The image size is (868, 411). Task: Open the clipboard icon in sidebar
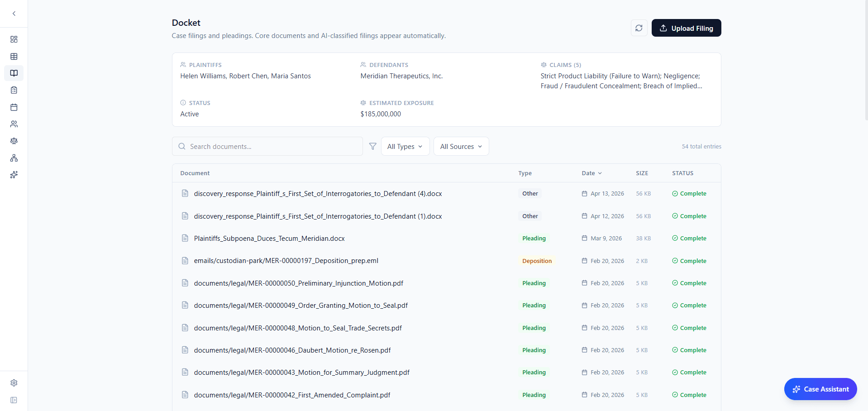click(14, 90)
